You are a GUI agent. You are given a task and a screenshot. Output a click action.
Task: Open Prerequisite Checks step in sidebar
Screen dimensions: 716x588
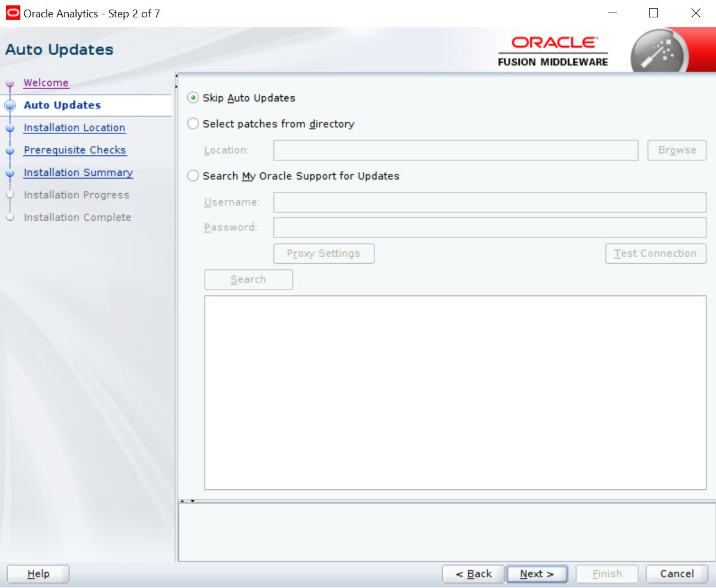click(x=75, y=150)
